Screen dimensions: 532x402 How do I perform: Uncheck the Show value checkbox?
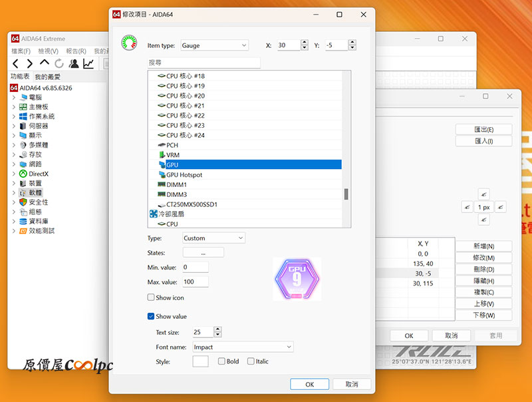(x=151, y=316)
